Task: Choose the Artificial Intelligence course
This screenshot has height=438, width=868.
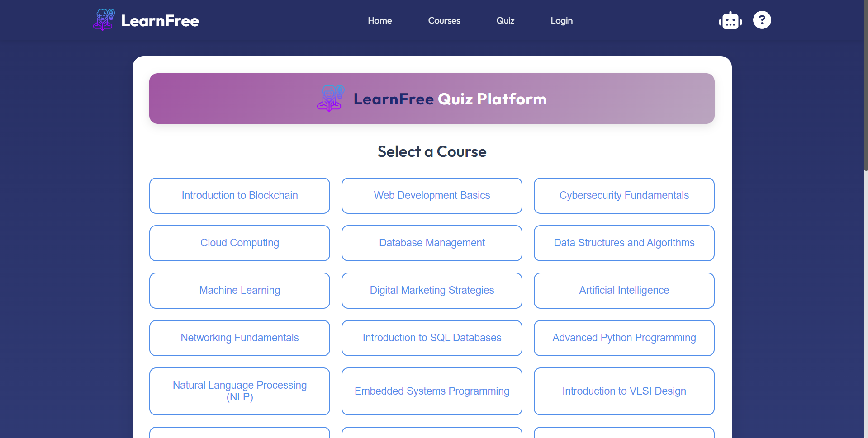Action: pyautogui.click(x=624, y=291)
